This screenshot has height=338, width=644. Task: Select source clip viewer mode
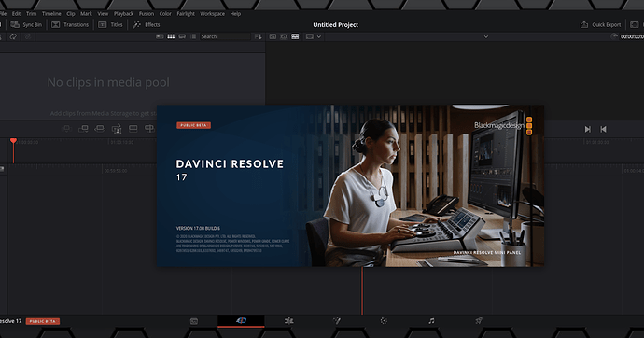click(x=273, y=36)
